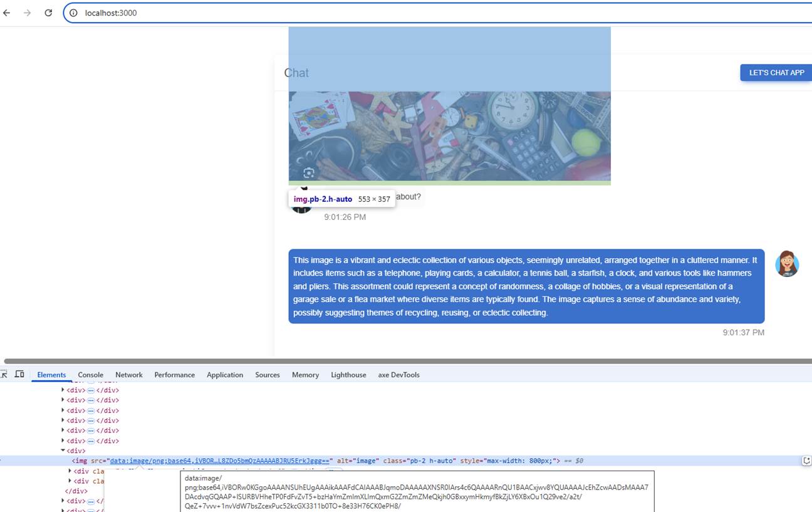Open the Sources tab
The width and height of the screenshot is (812, 512).
coord(268,375)
